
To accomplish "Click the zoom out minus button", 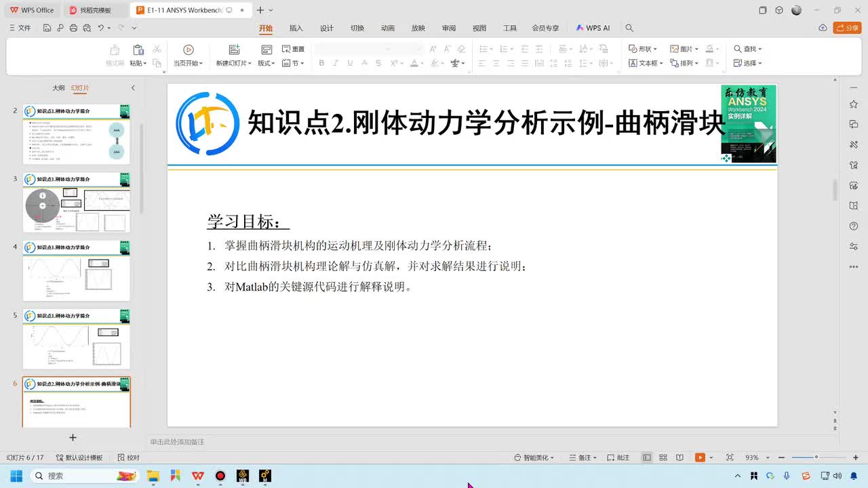I will [783, 457].
